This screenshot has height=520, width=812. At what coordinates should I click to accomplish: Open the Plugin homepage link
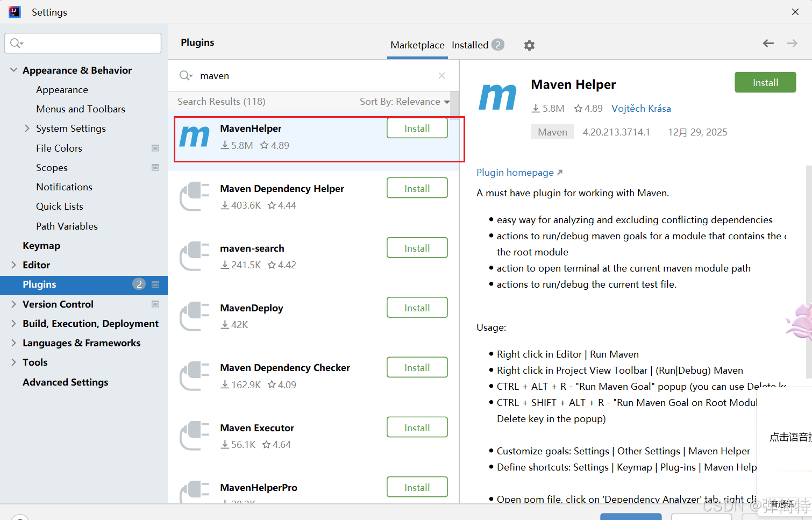[x=519, y=173]
